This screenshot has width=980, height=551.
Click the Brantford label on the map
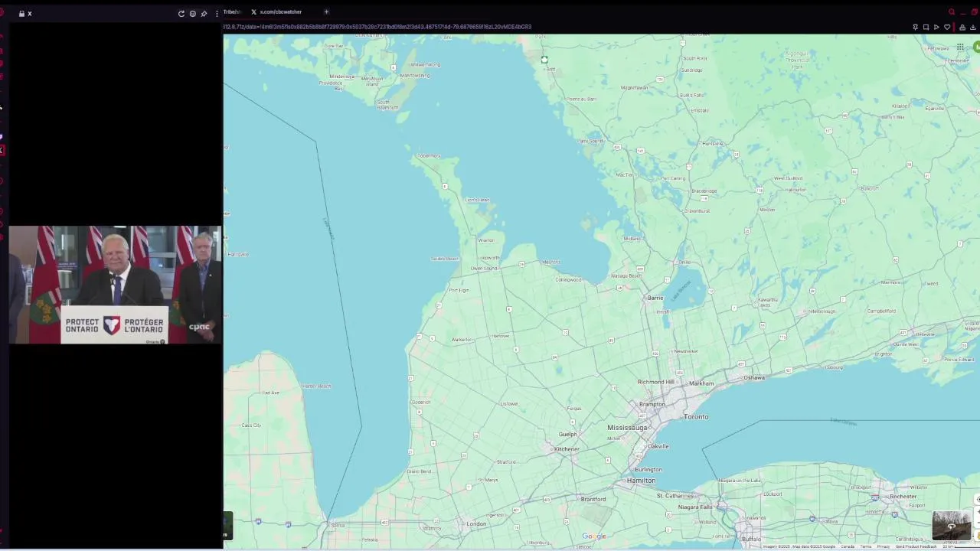[593, 499]
